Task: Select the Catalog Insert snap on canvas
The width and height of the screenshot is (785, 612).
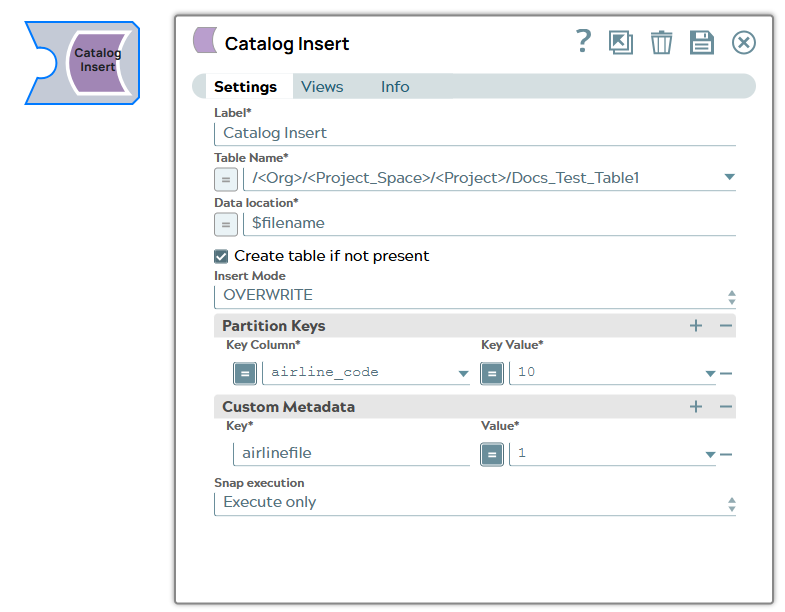Action: pos(96,61)
